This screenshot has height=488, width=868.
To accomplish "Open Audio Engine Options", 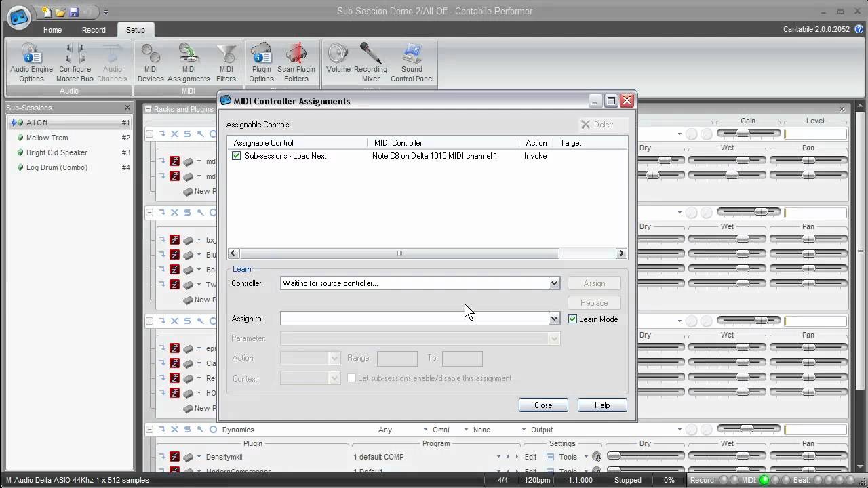I will tap(31, 63).
